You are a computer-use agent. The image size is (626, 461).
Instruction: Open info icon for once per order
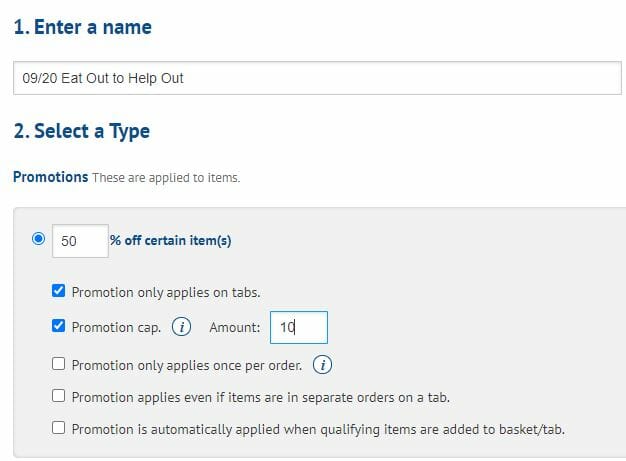click(x=321, y=363)
